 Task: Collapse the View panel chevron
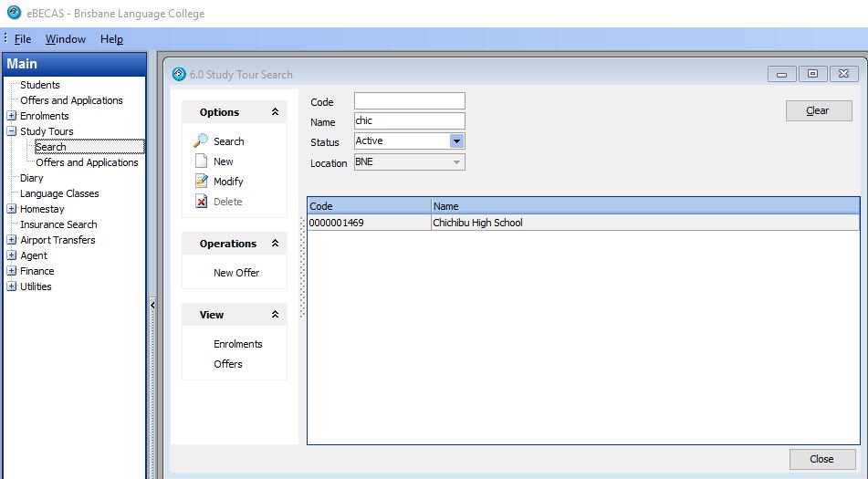(x=275, y=315)
